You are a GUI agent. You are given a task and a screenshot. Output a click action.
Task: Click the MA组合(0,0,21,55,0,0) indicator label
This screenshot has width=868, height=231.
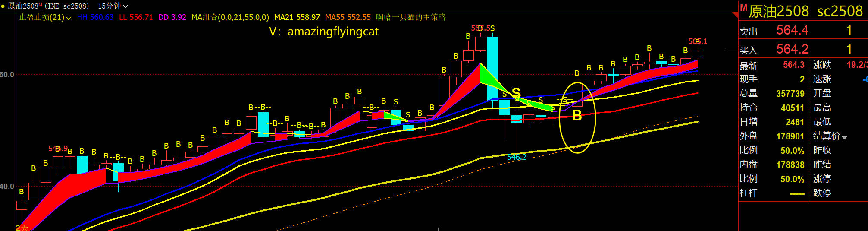click(230, 17)
